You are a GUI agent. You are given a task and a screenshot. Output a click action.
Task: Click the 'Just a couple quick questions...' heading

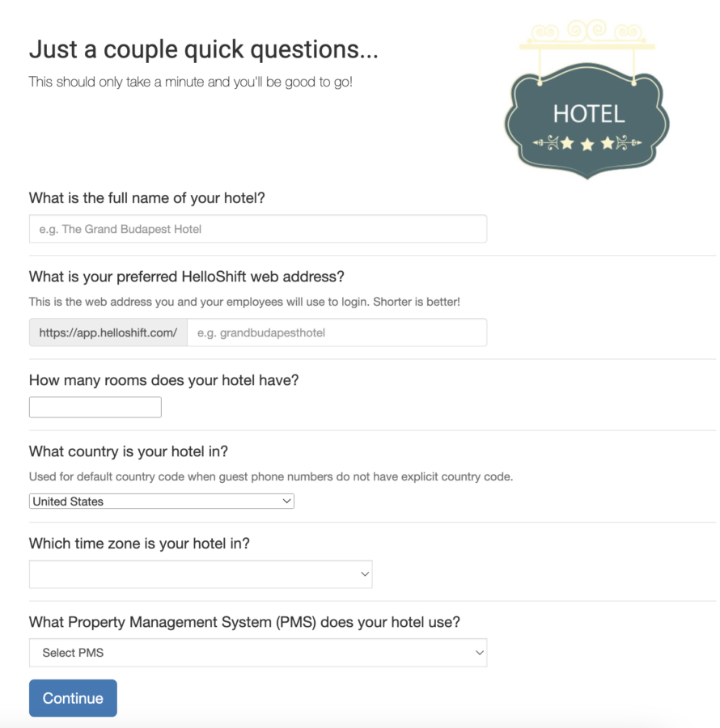point(204,49)
